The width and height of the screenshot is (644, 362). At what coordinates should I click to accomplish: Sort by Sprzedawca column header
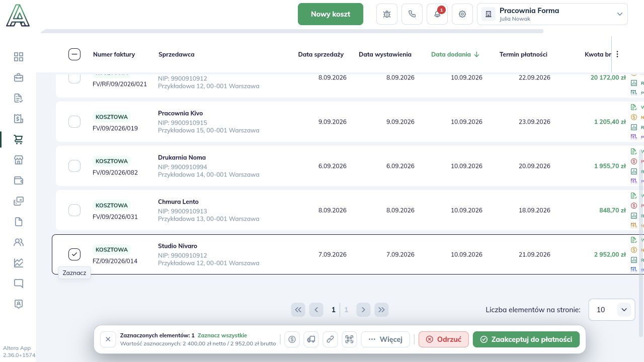point(176,54)
